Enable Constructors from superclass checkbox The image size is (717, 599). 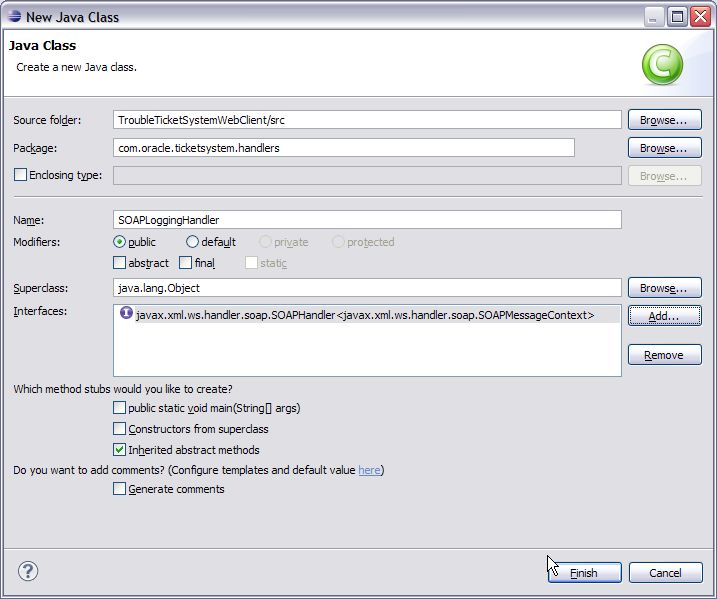(119, 429)
